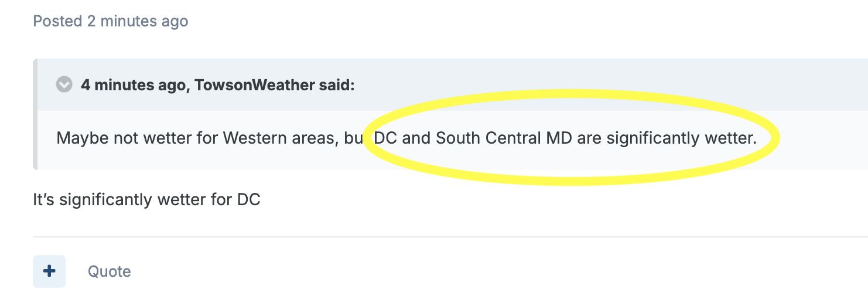
Task: Open the "Posted 2 minutes ago" timestamp
Action: pyautogui.click(x=111, y=22)
